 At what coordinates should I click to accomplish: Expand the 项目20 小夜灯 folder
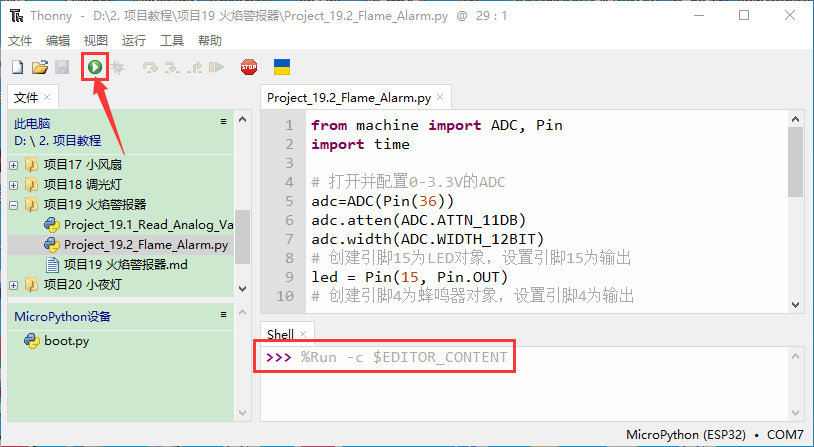pos(13,285)
